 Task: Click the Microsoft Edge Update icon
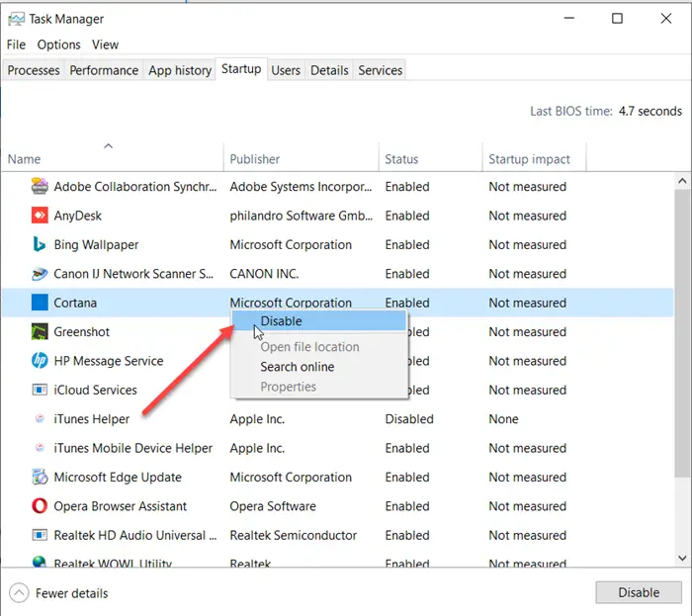40,477
